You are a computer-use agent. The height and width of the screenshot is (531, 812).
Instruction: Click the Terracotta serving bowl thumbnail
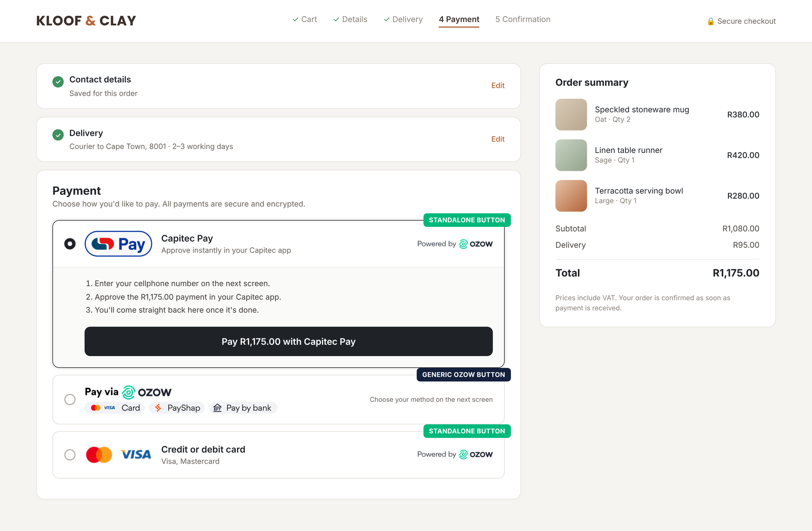tap(571, 196)
